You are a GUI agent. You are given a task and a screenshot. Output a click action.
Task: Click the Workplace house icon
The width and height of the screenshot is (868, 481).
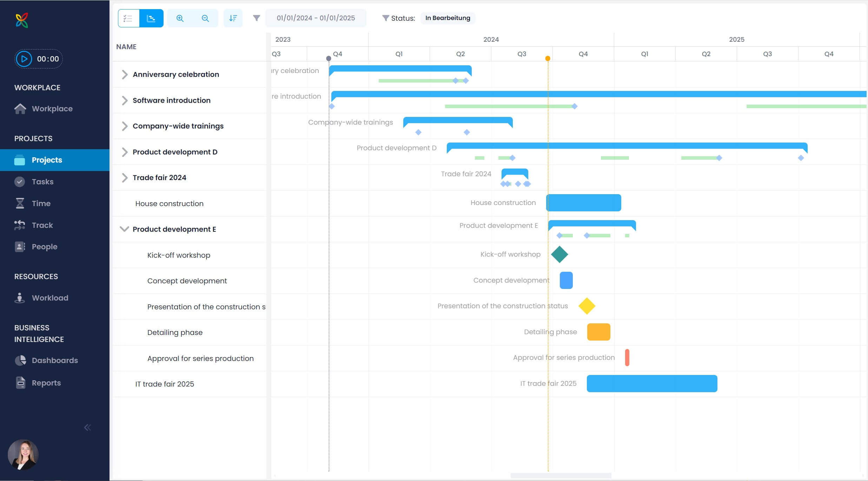pos(20,109)
